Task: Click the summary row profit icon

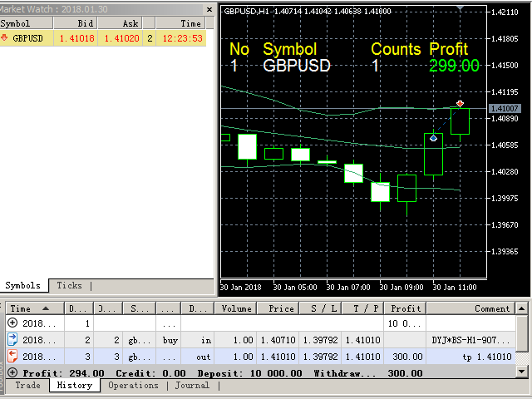Action: [12, 373]
